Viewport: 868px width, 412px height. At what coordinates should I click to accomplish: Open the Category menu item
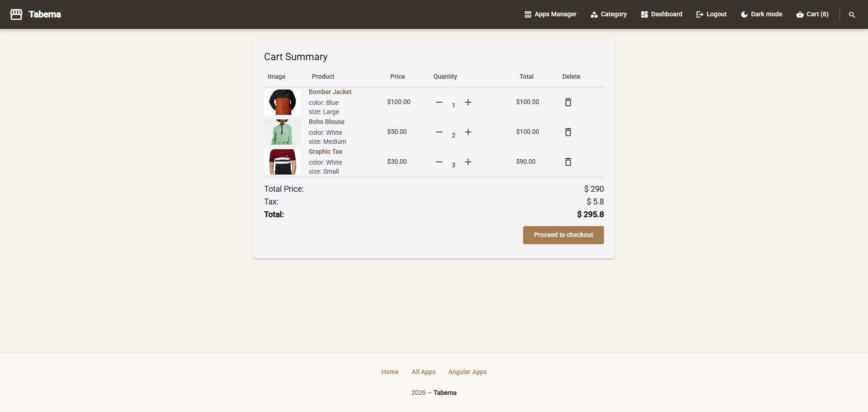click(609, 14)
